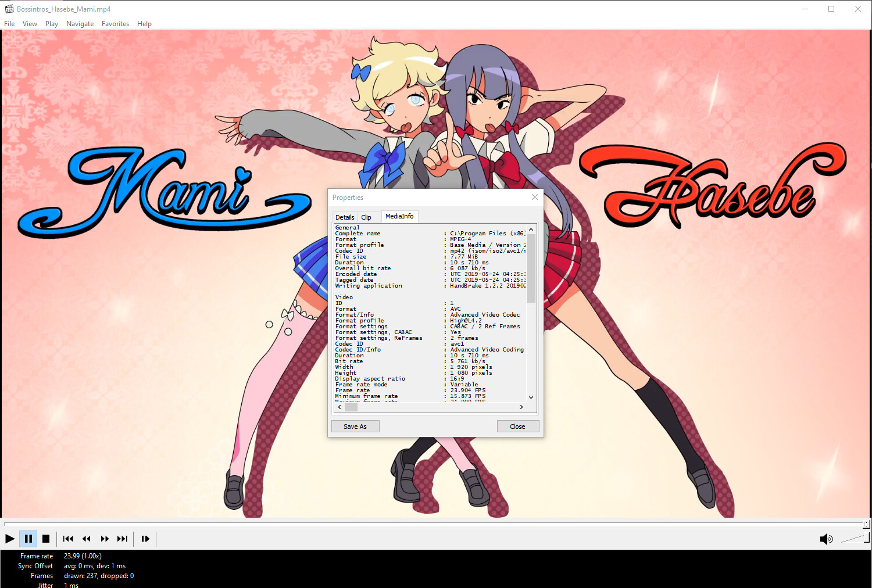Open the Favorites menu
Image resolution: width=872 pixels, height=588 pixels.
115,24
